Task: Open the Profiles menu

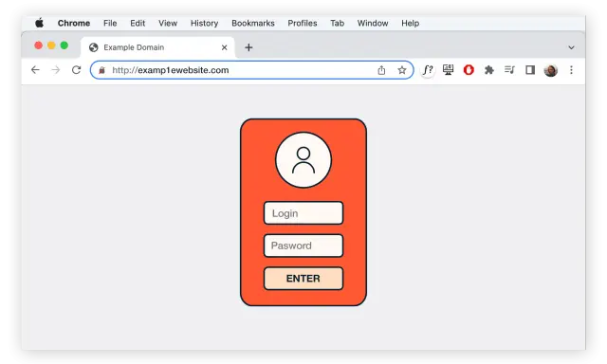Action: click(x=302, y=23)
